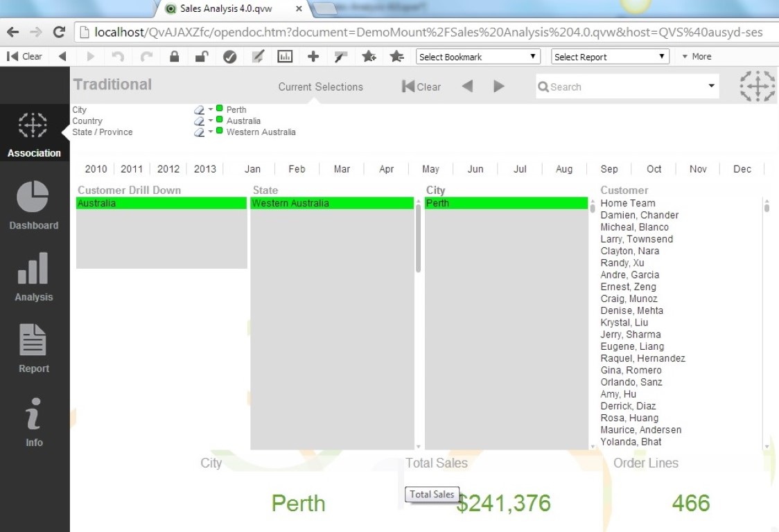Toggle year 2012 selection
779x532 pixels.
point(168,169)
